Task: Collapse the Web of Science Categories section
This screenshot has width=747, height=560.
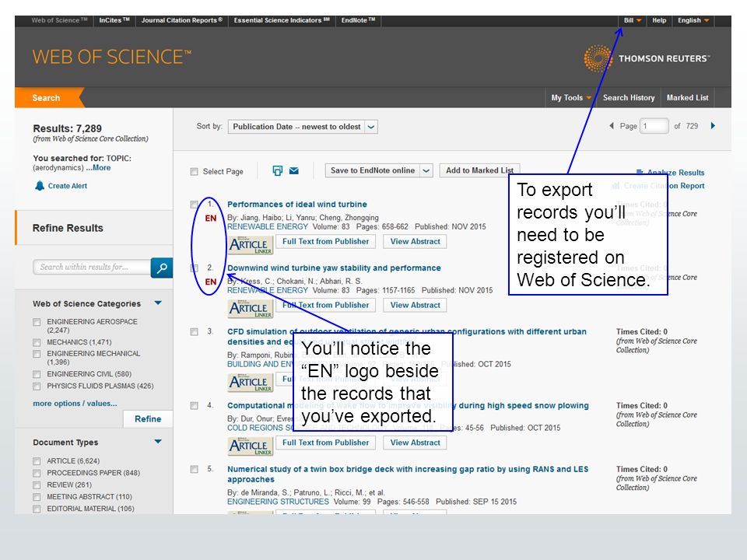Action: click(158, 303)
